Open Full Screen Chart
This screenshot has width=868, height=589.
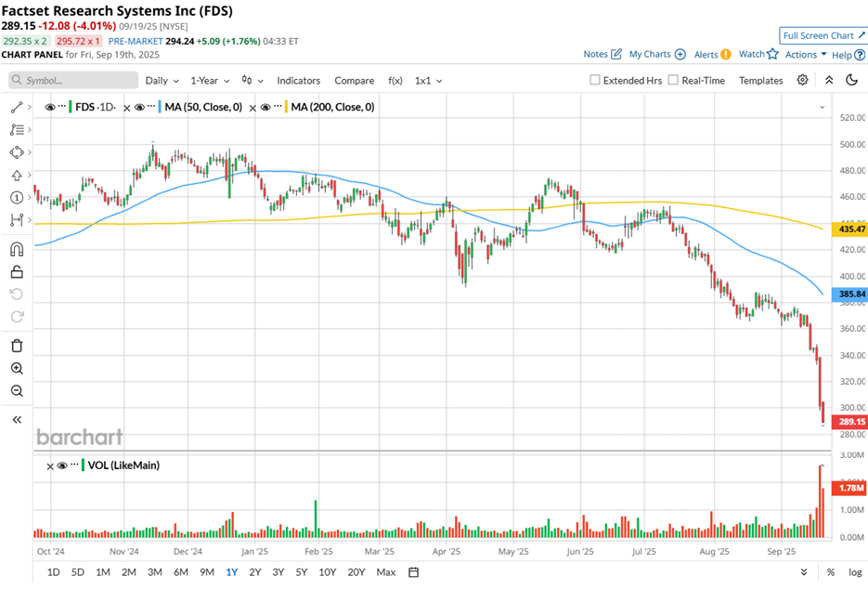pyautogui.click(x=823, y=35)
